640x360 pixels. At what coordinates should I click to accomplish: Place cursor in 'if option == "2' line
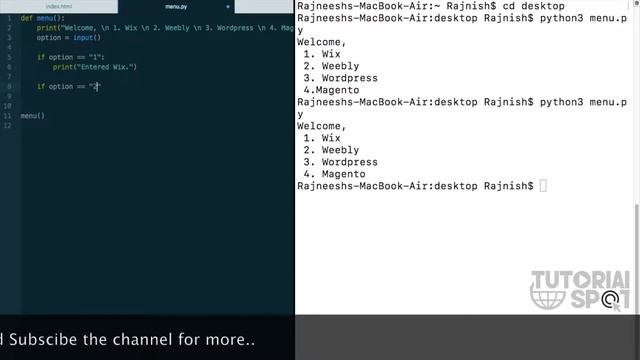[68, 87]
